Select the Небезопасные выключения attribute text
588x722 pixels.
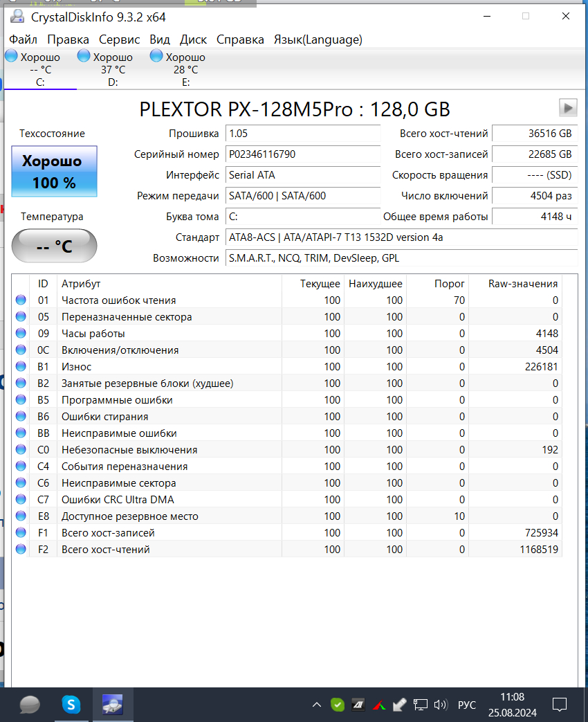(129, 450)
